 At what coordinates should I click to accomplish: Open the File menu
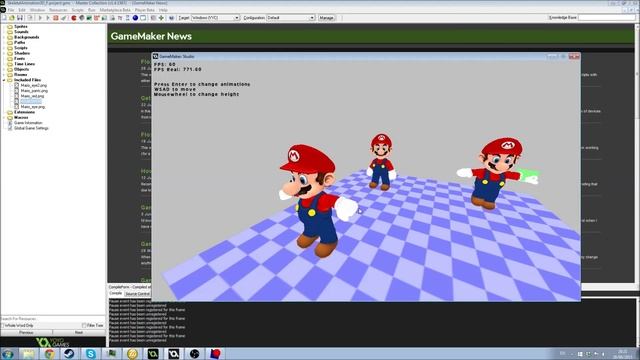[x=11, y=10]
